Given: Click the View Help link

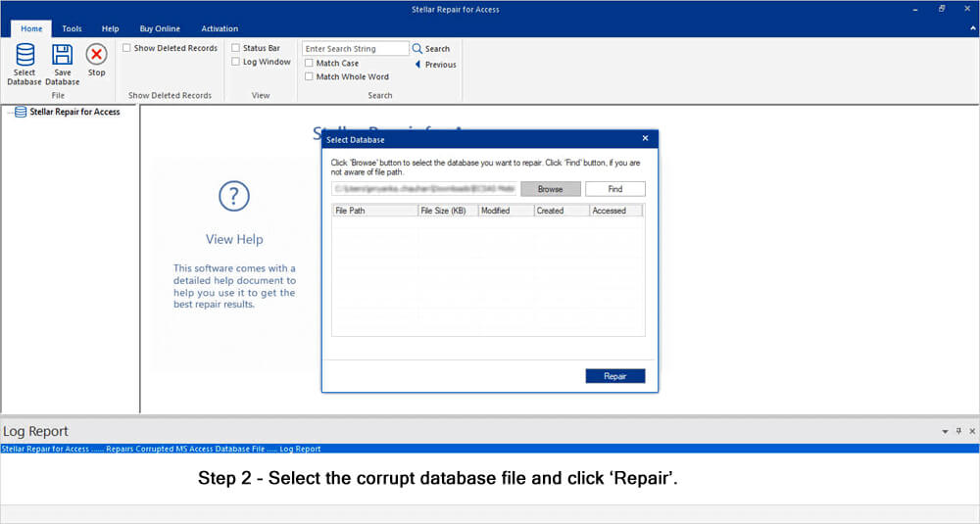Looking at the screenshot, I should tap(234, 239).
